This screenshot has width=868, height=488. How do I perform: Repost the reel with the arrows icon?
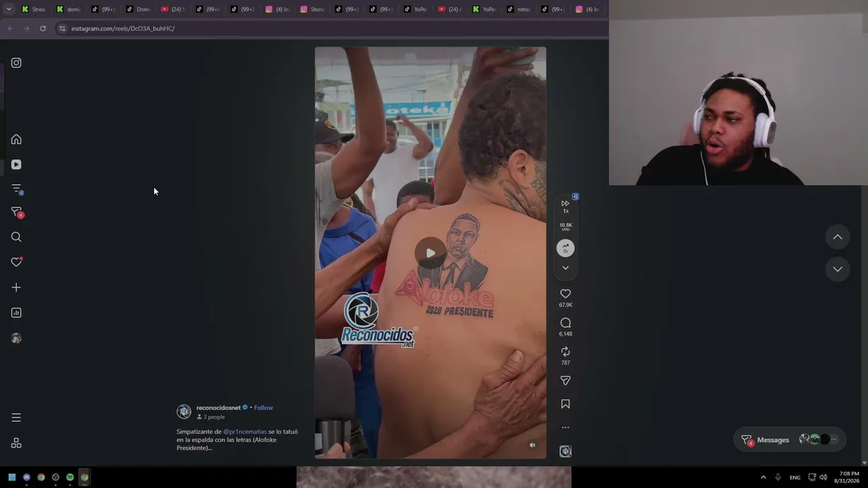pyautogui.click(x=566, y=352)
